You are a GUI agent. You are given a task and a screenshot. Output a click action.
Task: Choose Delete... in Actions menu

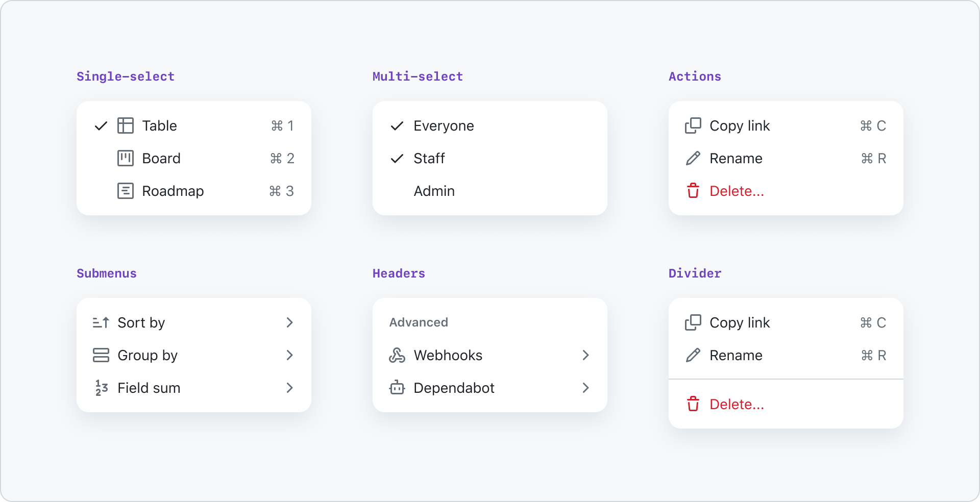(x=786, y=191)
